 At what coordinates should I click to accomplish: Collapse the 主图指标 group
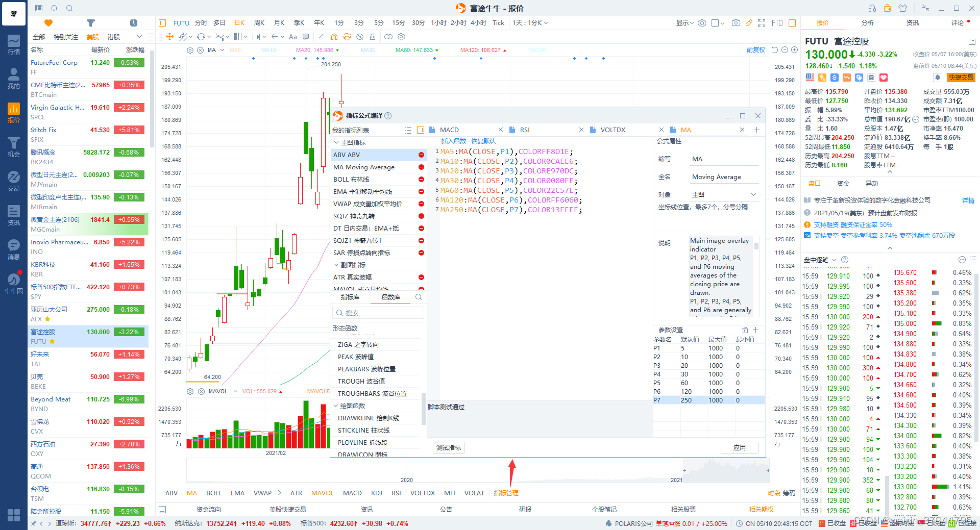pyautogui.click(x=336, y=143)
